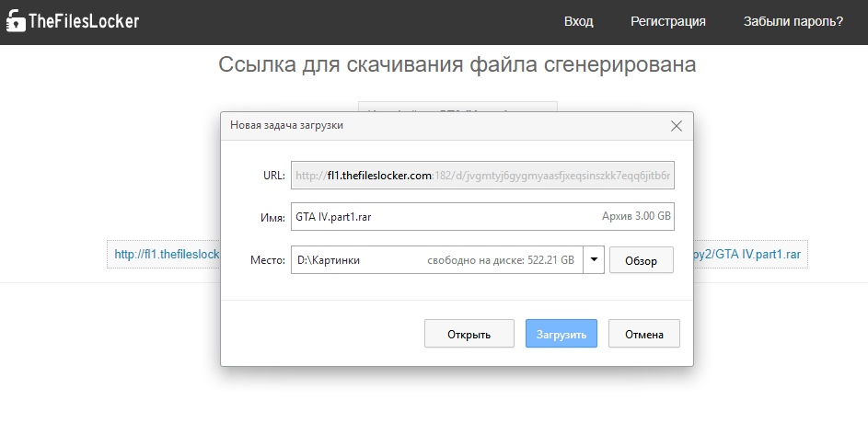868x434 pixels.
Task: Cancel the download with Отмена
Action: click(643, 334)
